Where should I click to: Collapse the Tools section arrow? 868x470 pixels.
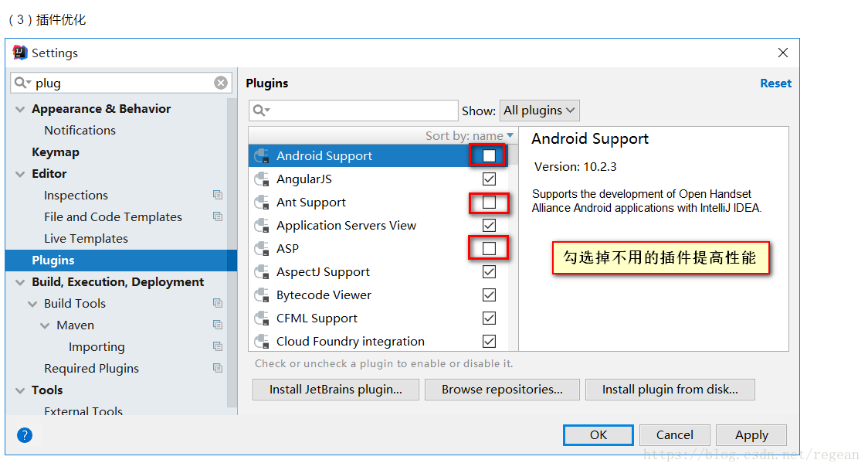[x=20, y=390]
